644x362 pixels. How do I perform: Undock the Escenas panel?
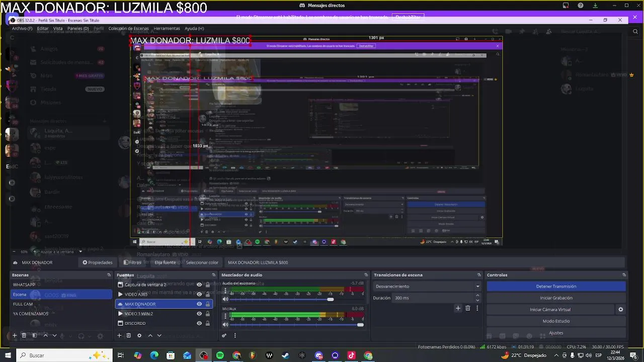109,275
